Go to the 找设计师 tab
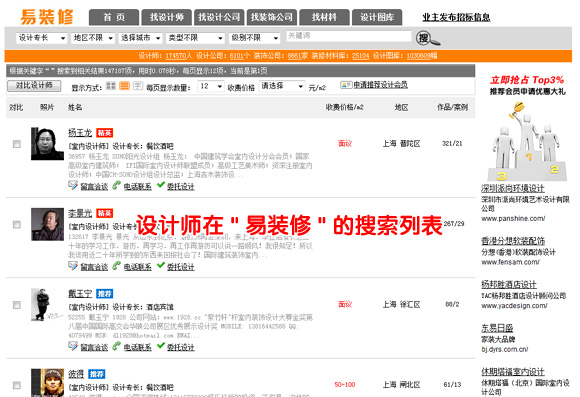Screen dimensions: 580x397 click(x=167, y=17)
